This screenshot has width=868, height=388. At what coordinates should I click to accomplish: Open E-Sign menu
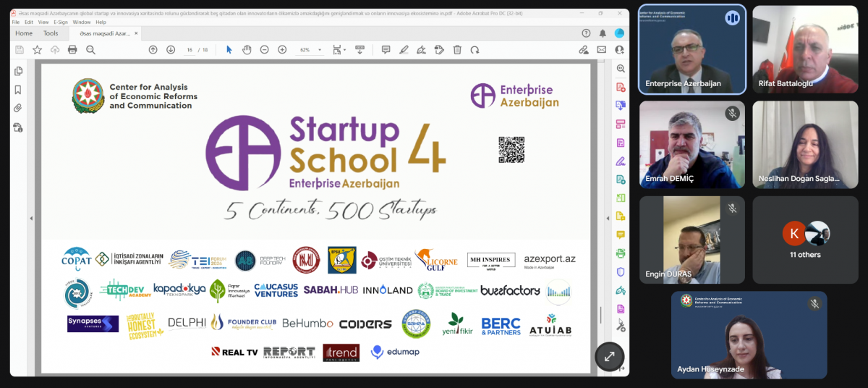pos(61,22)
